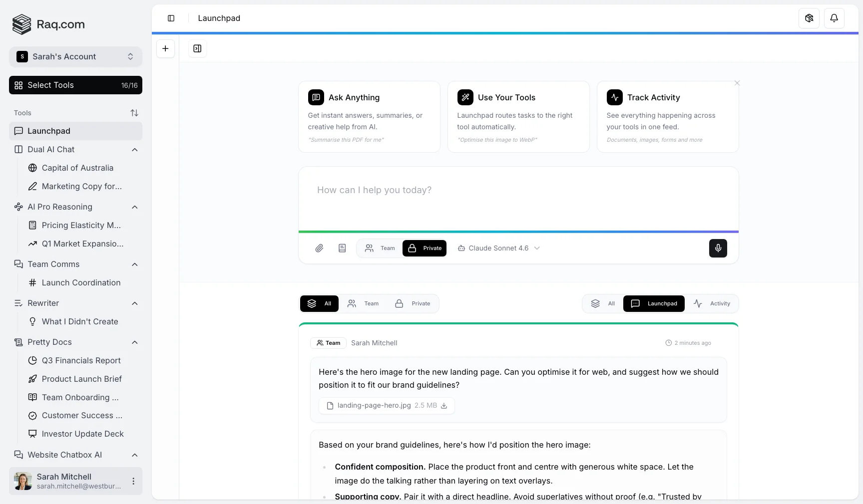Click the attachment paperclip icon in the composer
The width and height of the screenshot is (863, 504).
point(319,248)
